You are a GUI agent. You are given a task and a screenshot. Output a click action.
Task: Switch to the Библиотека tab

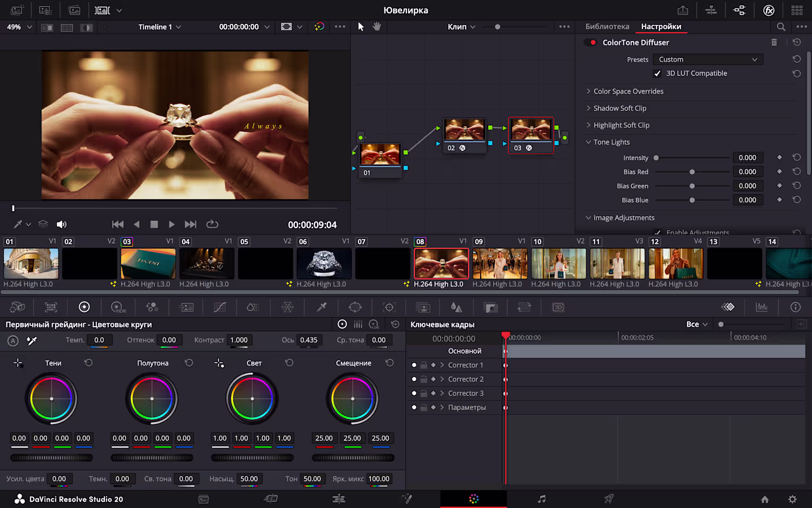coord(607,27)
